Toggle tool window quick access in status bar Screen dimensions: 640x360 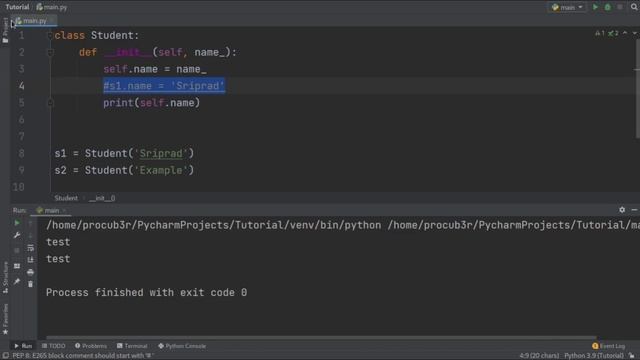[5, 356]
